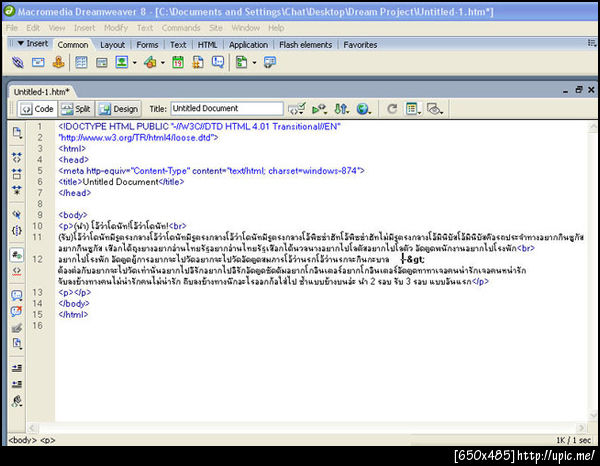Open the Insert menu

point(84,28)
